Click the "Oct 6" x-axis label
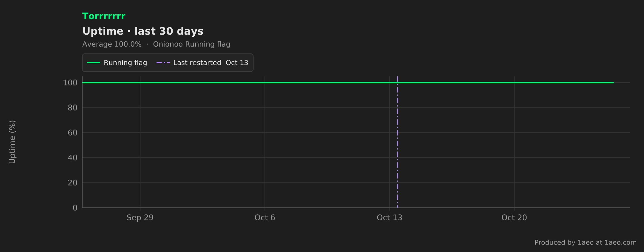 point(265,218)
